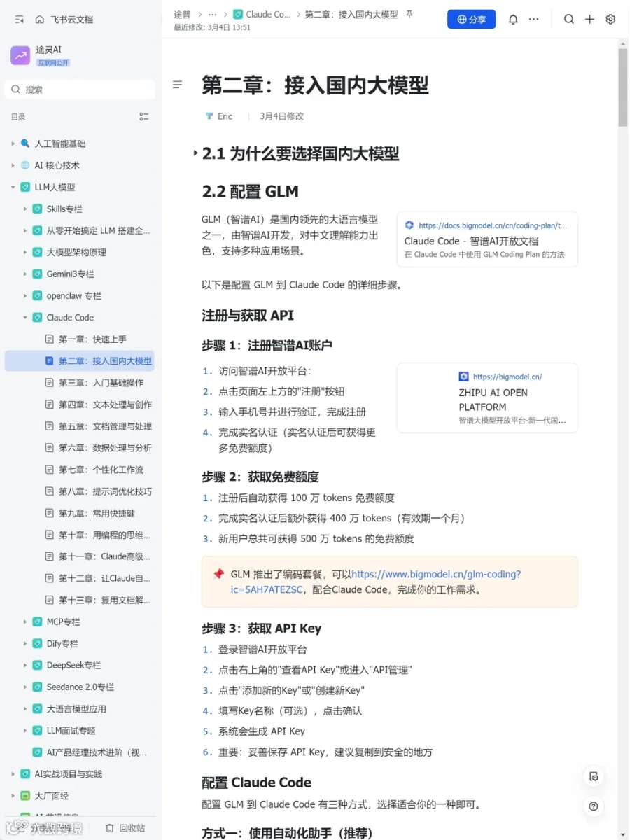Click the plus icon to create new
Viewport: 630px width, 840px height.
click(x=589, y=20)
